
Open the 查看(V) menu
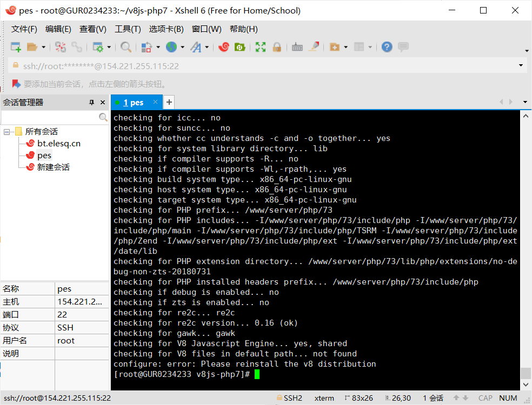coord(93,29)
